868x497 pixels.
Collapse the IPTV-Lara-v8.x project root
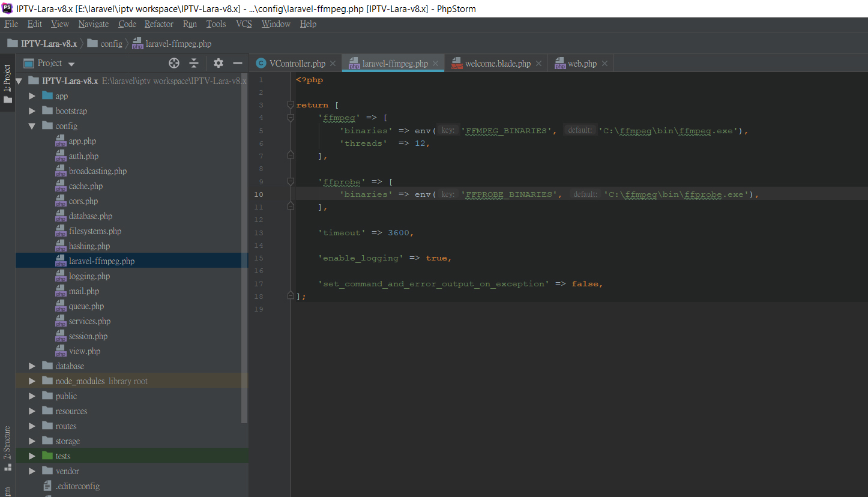coord(19,81)
